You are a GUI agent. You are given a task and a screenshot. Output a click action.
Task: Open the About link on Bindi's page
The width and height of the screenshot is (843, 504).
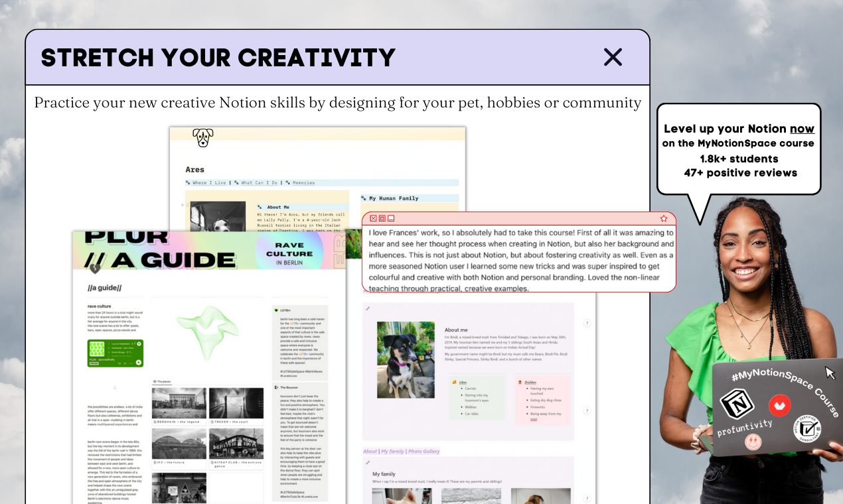[x=370, y=451]
